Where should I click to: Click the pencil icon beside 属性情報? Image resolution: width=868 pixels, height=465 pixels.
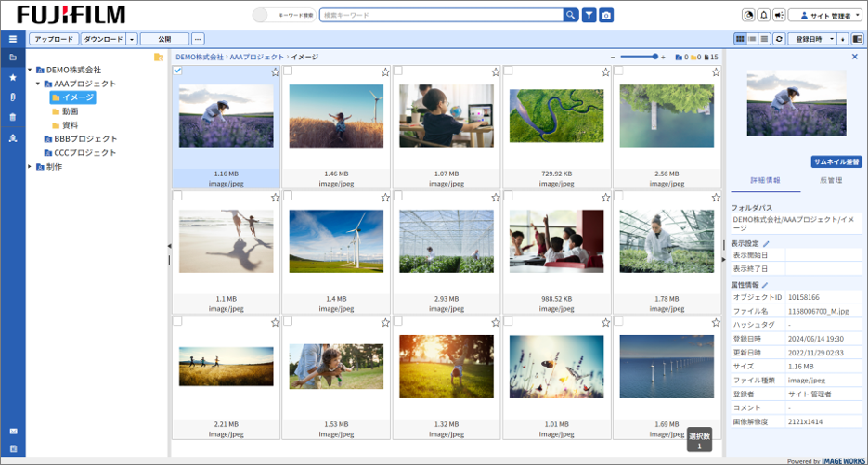click(766, 284)
